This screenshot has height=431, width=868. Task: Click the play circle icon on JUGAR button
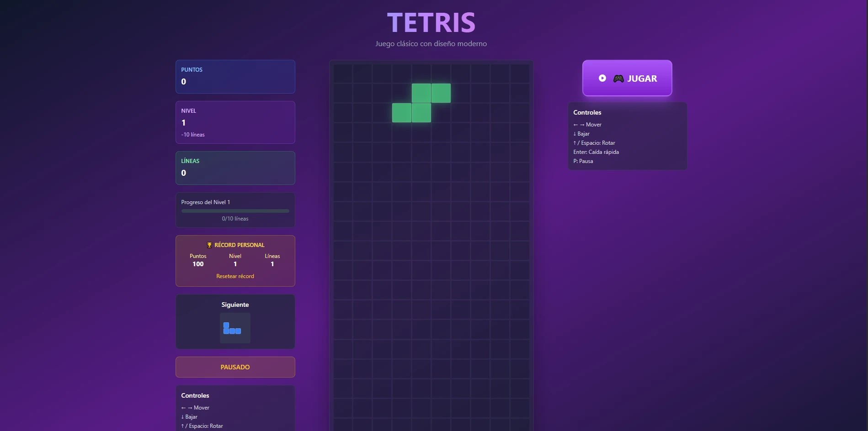(x=602, y=78)
